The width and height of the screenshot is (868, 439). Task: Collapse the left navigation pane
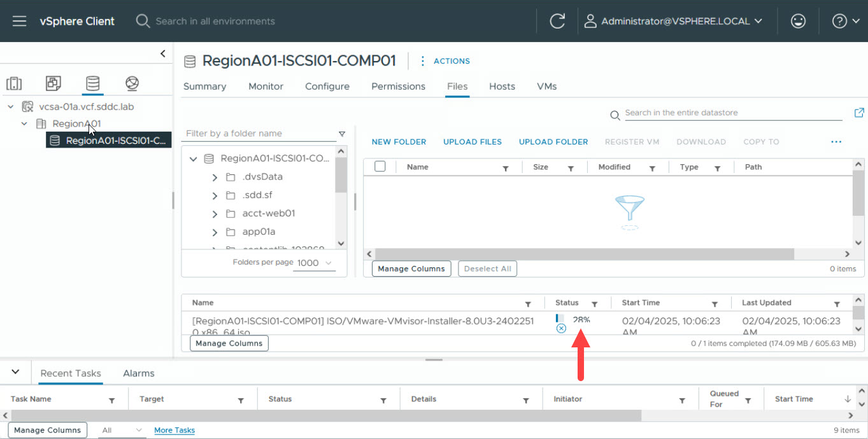pos(163,53)
